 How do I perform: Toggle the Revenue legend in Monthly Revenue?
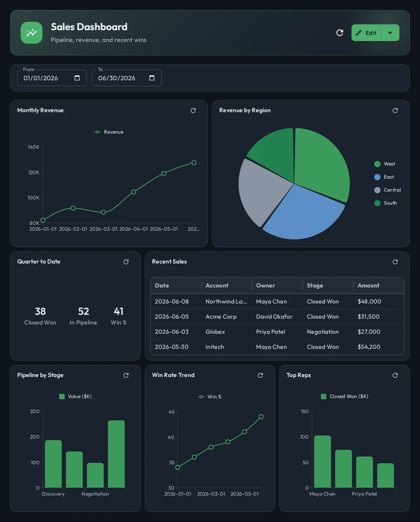[x=109, y=132]
